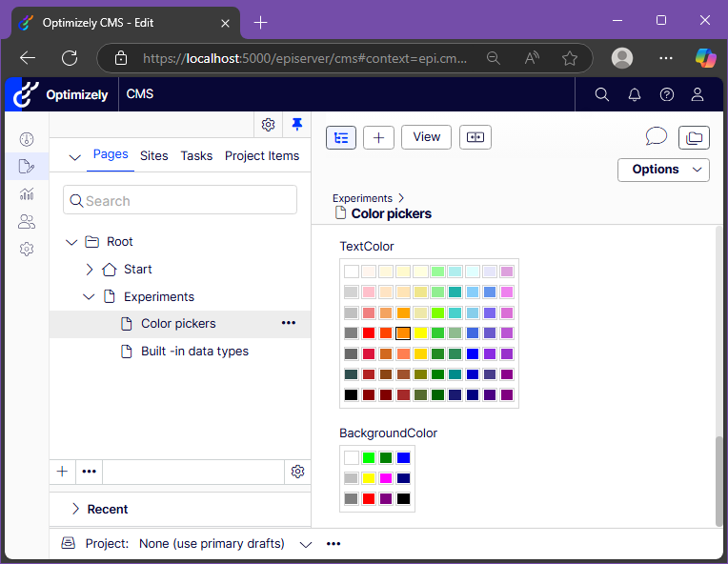
Task: Unpin the navigation pane pin icon
Action: 296,125
